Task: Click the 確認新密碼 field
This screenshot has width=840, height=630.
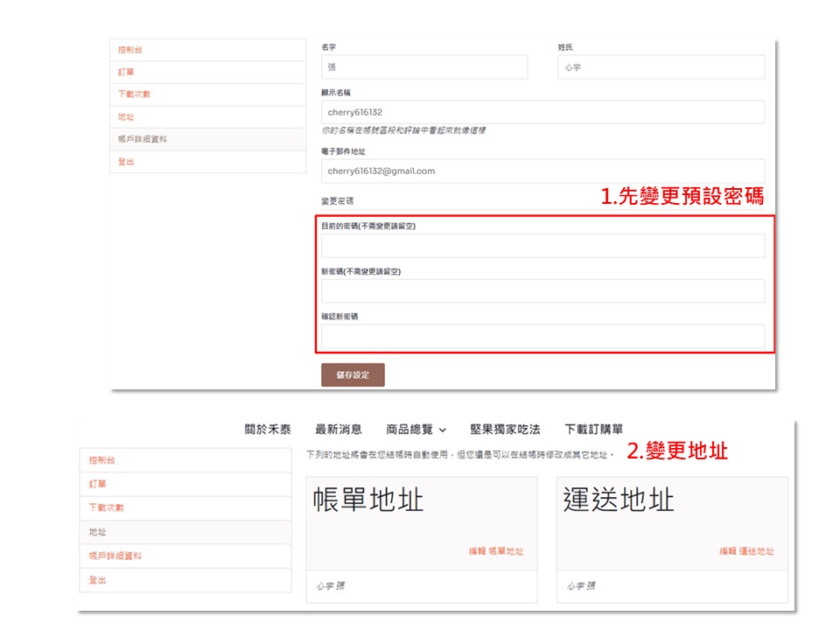Action: tap(542, 336)
